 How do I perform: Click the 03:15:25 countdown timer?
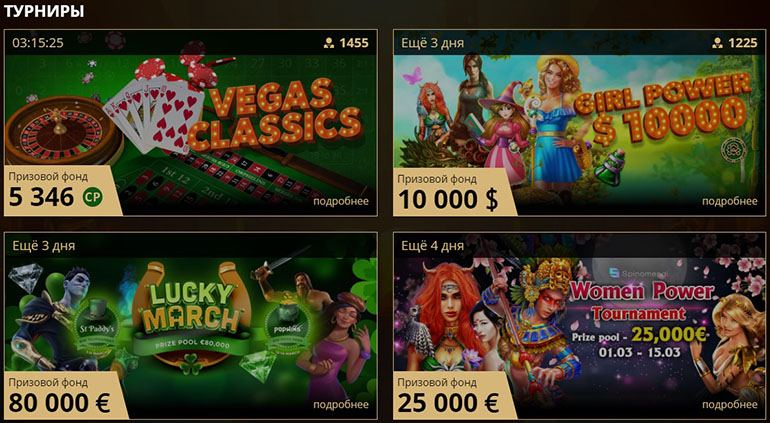click(x=38, y=43)
